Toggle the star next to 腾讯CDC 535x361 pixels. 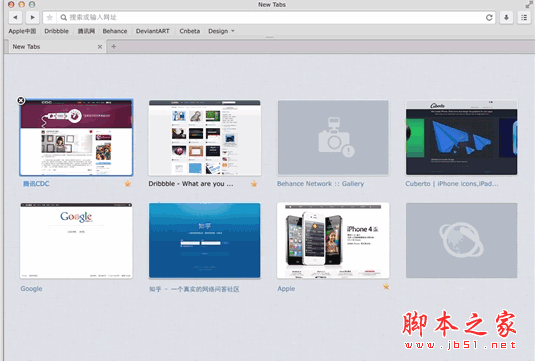click(x=128, y=184)
